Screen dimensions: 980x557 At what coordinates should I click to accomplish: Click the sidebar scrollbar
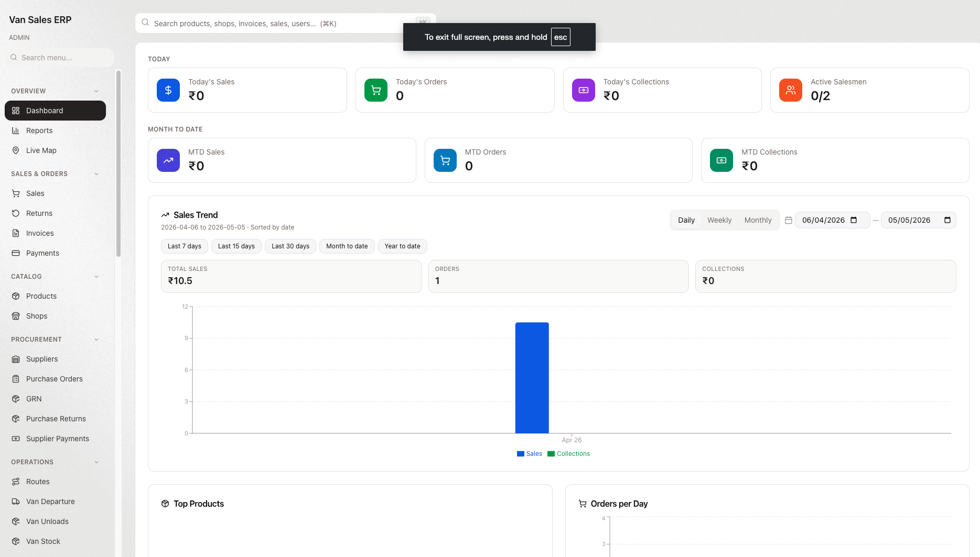119,163
